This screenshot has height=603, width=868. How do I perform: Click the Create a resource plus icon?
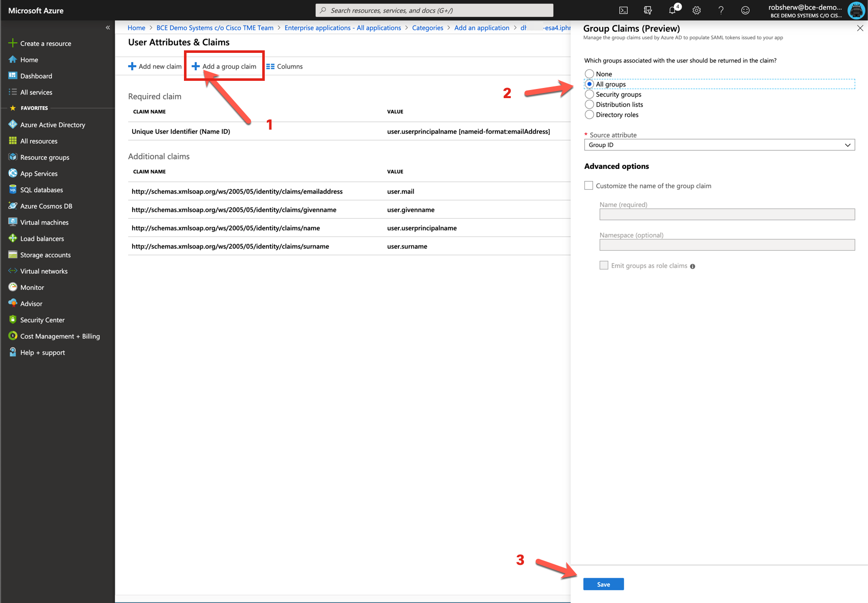tap(13, 43)
